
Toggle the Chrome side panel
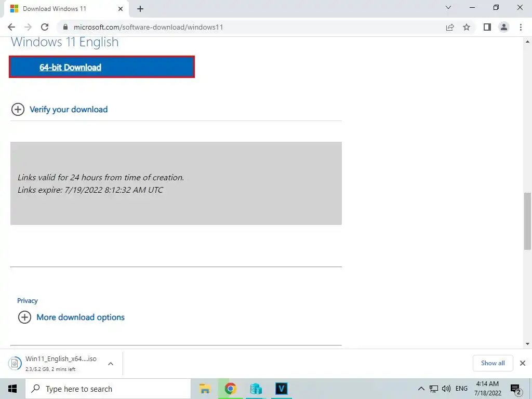pos(487,27)
